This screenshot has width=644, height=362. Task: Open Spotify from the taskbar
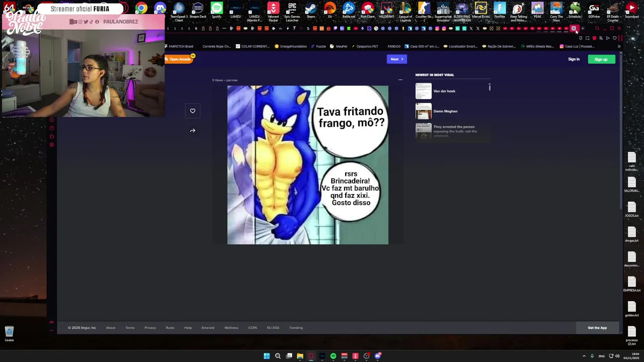(333, 356)
